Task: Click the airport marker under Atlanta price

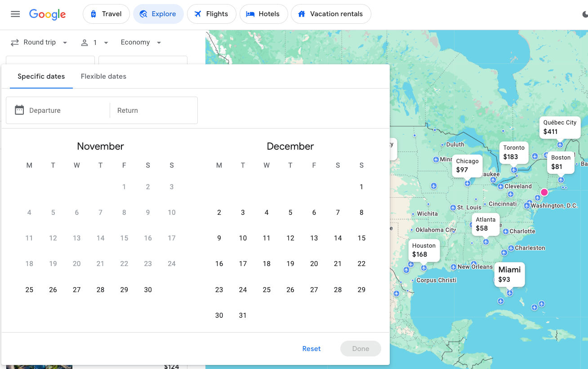Action: (486, 242)
